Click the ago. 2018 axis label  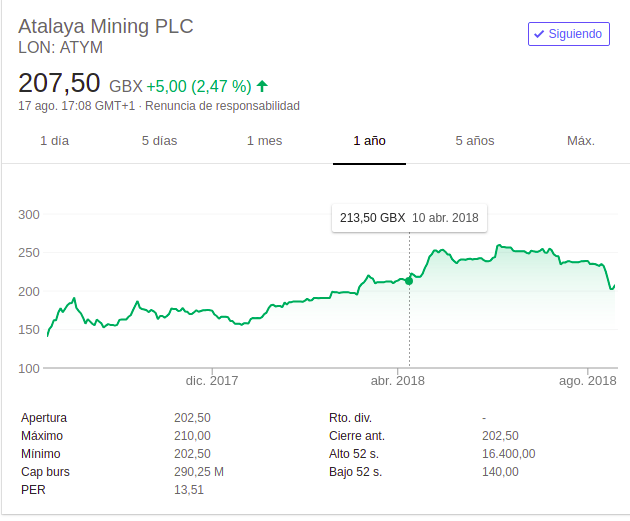(587, 381)
